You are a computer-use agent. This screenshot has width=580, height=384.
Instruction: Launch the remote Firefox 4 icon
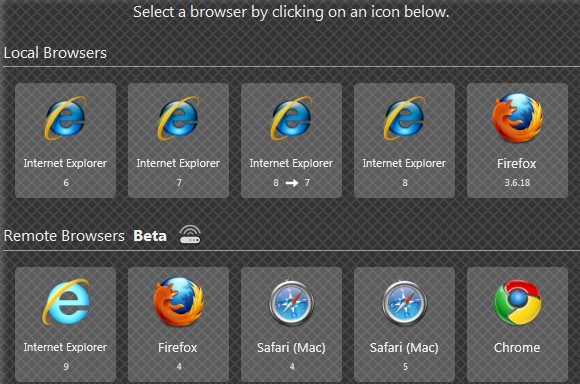coord(179,302)
